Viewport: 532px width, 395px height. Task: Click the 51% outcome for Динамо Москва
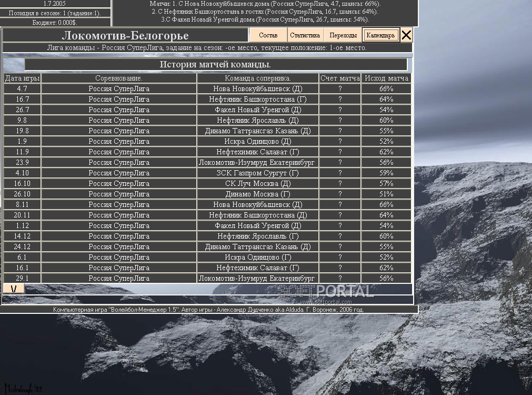(x=386, y=194)
